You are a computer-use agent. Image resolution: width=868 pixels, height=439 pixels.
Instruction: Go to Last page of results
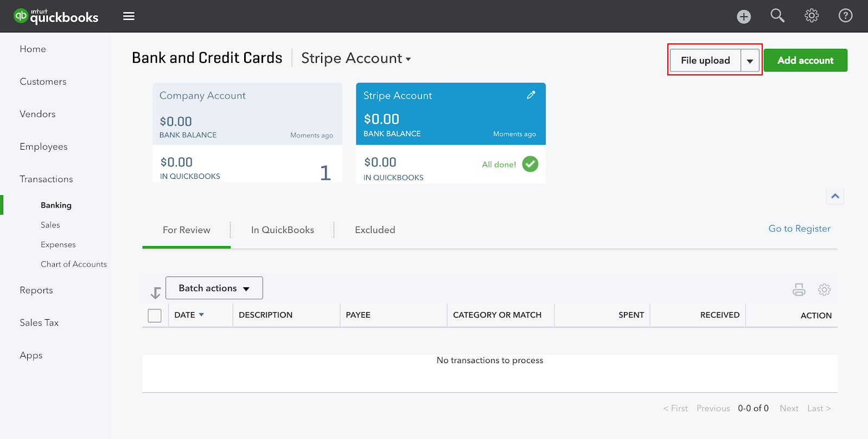click(819, 409)
